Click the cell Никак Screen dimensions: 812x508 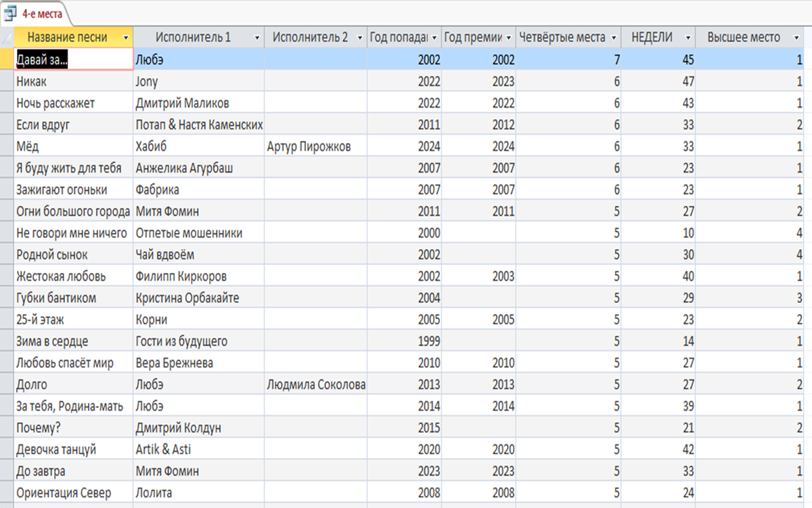point(73,81)
